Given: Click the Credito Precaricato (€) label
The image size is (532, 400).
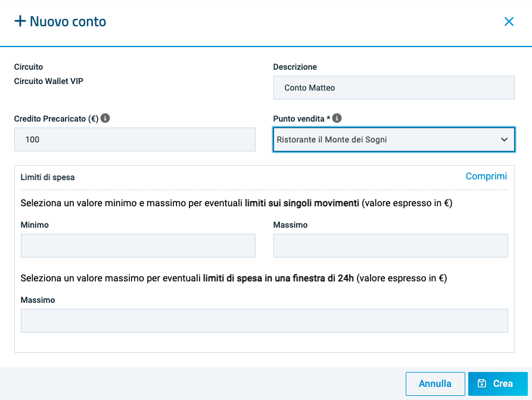Looking at the screenshot, I should click(x=56, y=119).
